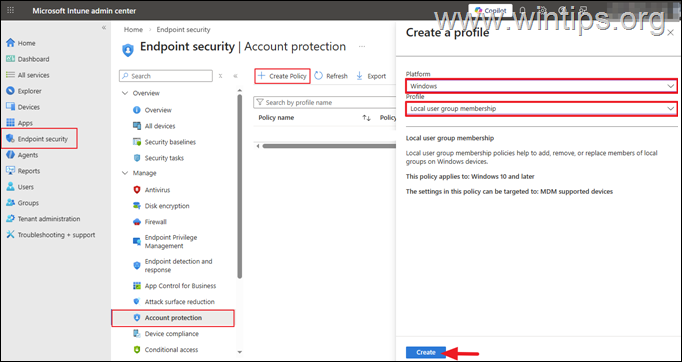
Task: Click the Export download arrow icon
Action: pos(360,76)
